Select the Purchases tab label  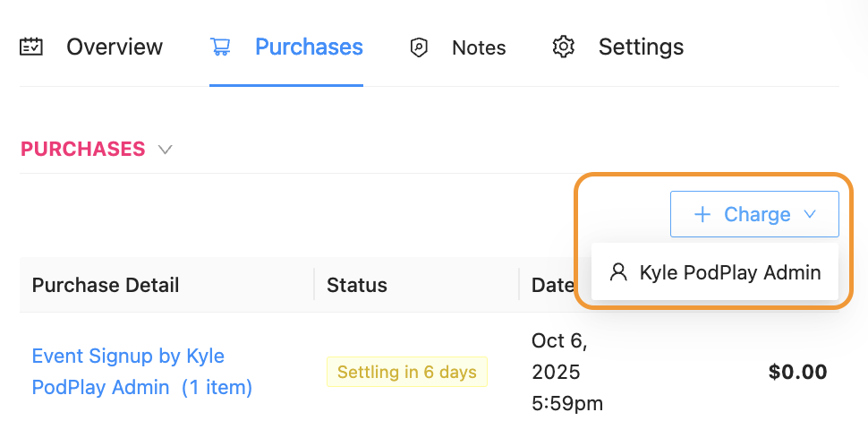coord(309,47)
